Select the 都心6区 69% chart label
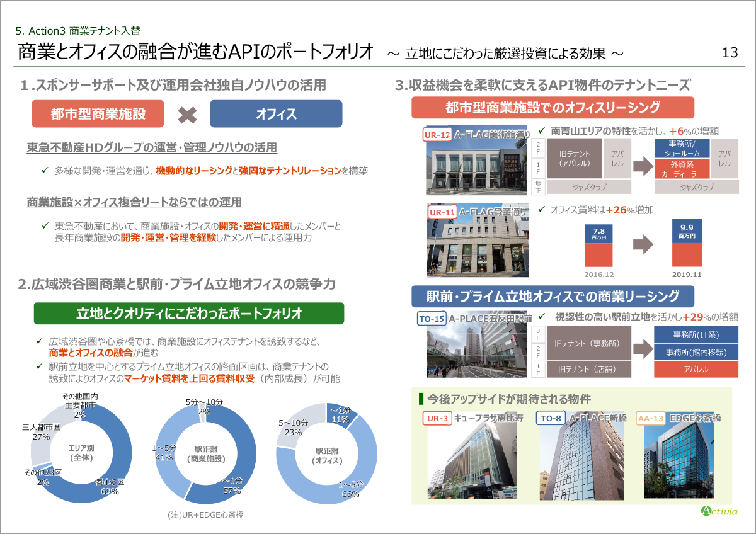Viewport: 756px width, 534px height. click(110, 486)
